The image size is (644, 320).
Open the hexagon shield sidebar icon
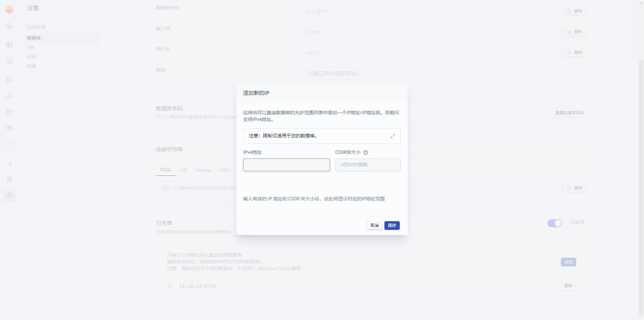(9, 128)
